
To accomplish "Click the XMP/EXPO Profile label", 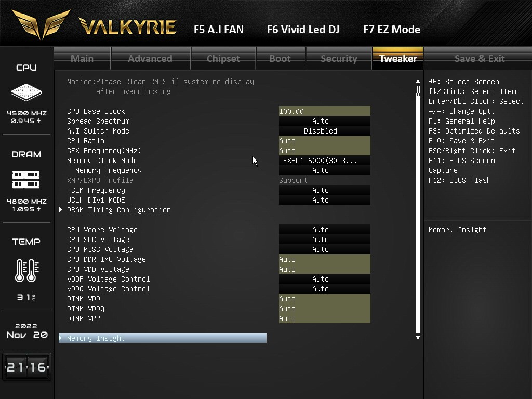I will click(100, 180).
